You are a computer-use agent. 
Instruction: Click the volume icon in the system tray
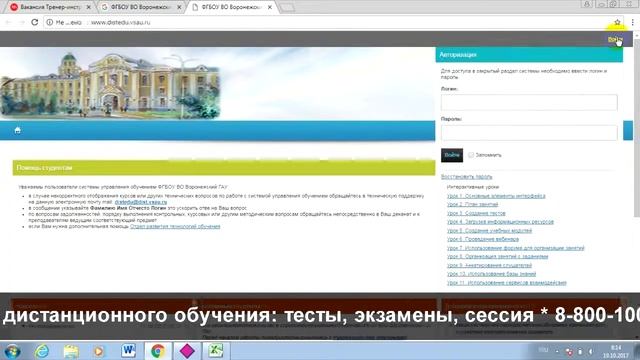click(x=591, y=351)
